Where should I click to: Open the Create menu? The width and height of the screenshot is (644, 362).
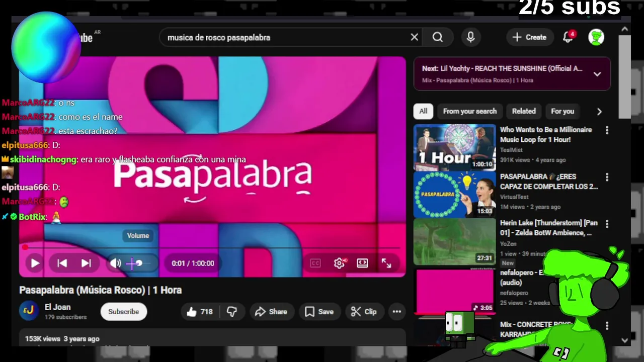pyautogui.click(x=529, y=37)
